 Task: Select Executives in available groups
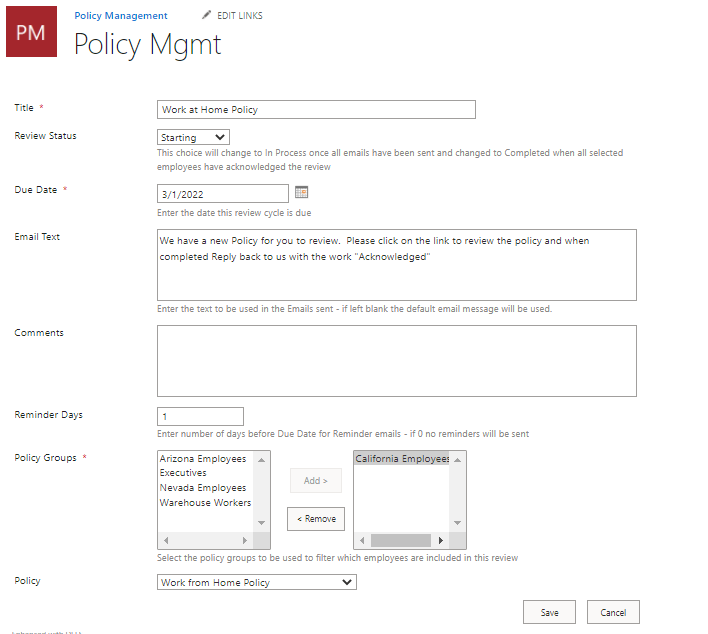[183, 473]
